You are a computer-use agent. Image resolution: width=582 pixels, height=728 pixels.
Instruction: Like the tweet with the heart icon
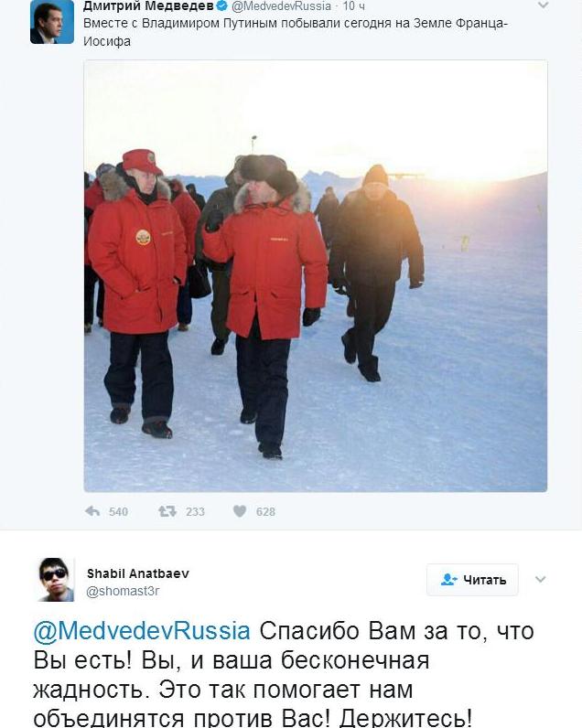click(240, 511)
